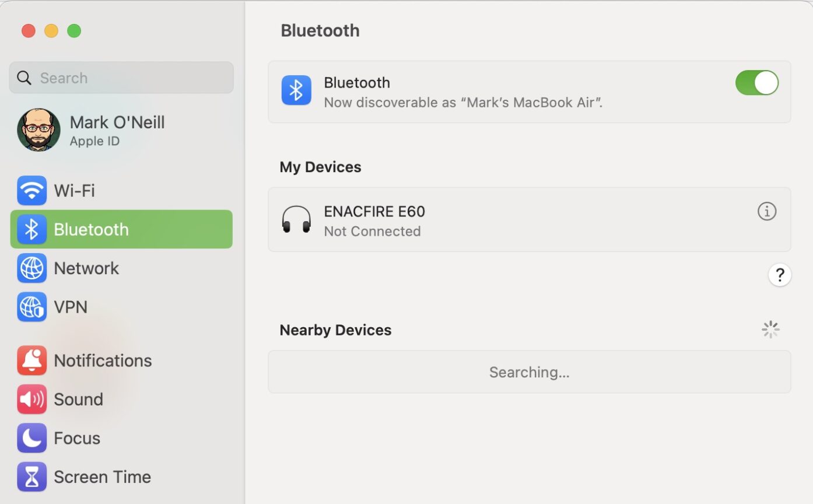Select the ENACFIRE E60 device row
Viewport: 813px width, 504px height.
(x=530, y=219)
